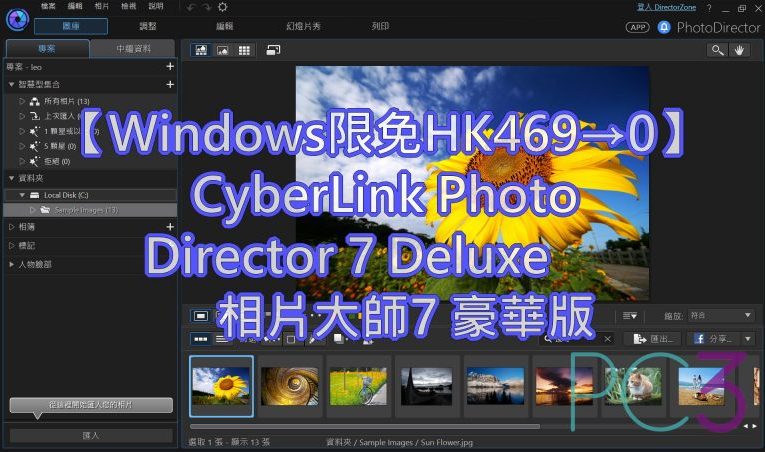Add a new album with the plus icon
The width and height of the screenshot is (765, 452).
click(170, 226)
